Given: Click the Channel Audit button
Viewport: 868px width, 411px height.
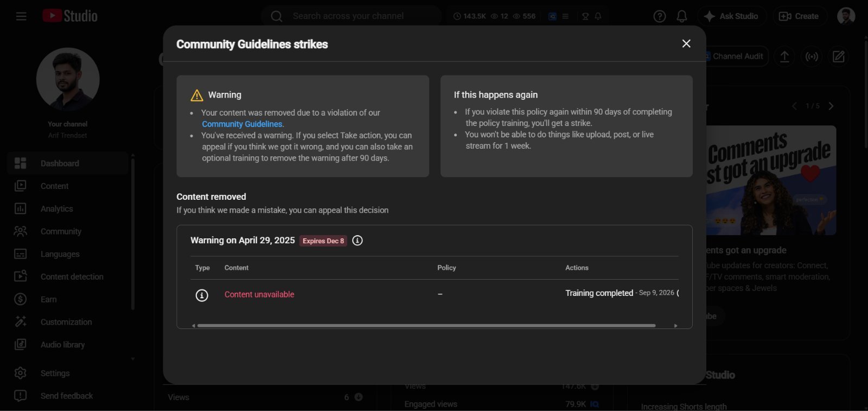Looking at the screenshot, I should (x=736, y=56).
